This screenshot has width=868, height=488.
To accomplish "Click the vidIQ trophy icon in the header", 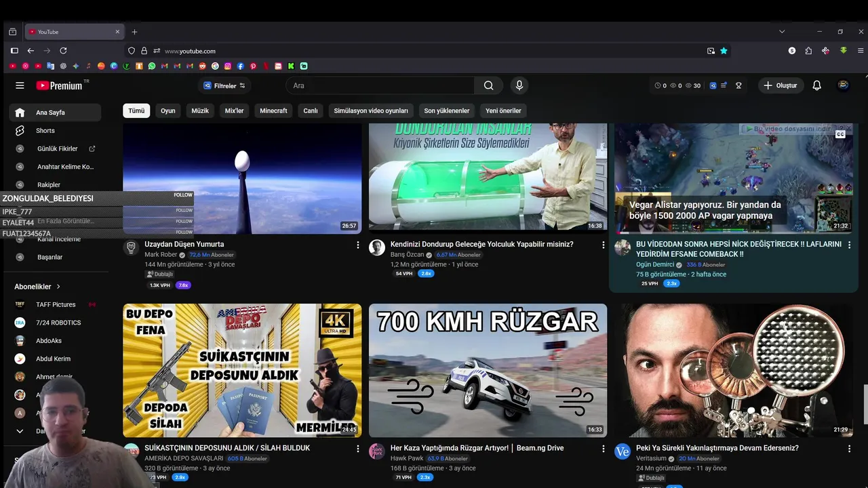I will (x=738, y=85).
